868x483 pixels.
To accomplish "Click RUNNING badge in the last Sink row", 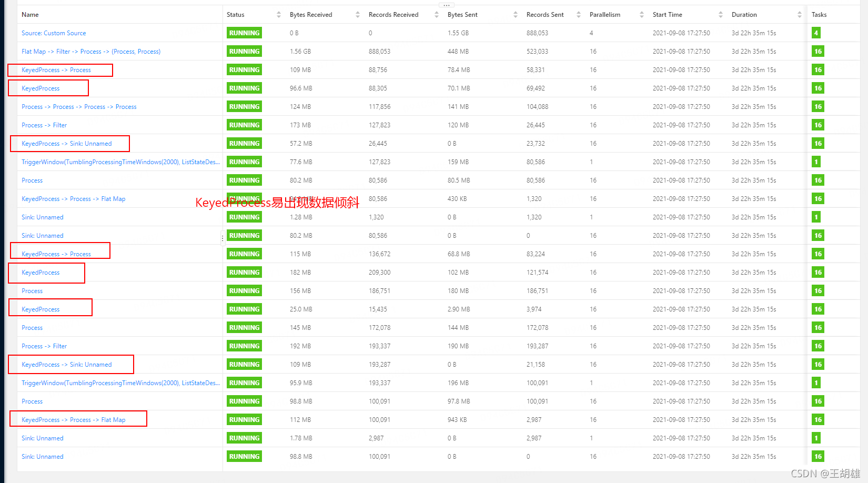I will click(244, 457).
